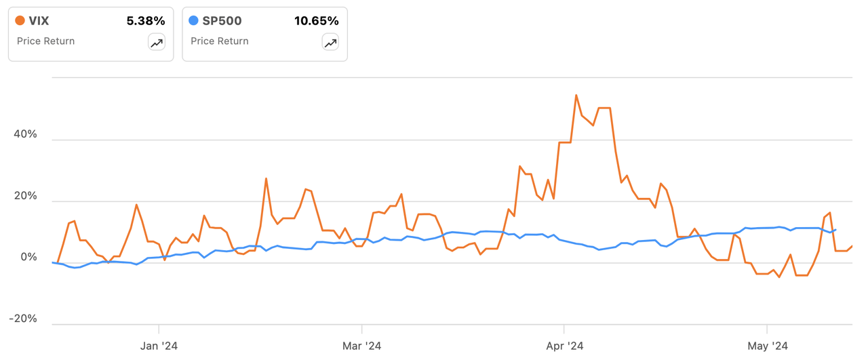Click the Apr '24 x-axis label
868x362 pixels.
tap(564, 346)
